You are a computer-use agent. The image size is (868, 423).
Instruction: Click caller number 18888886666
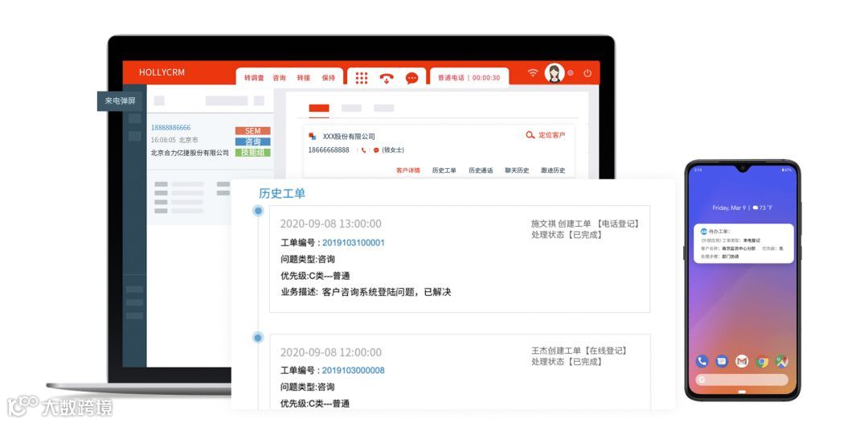coord(170,128)
